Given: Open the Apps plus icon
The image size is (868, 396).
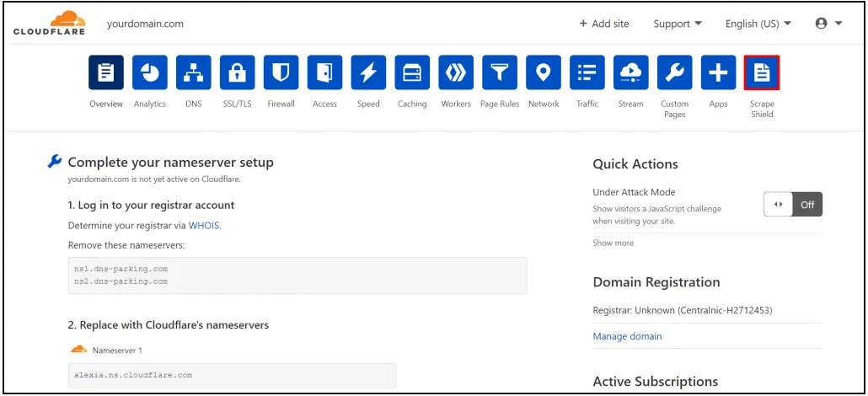Looking at the screenshot, I should pyautogui.click(x=718, y=72).
